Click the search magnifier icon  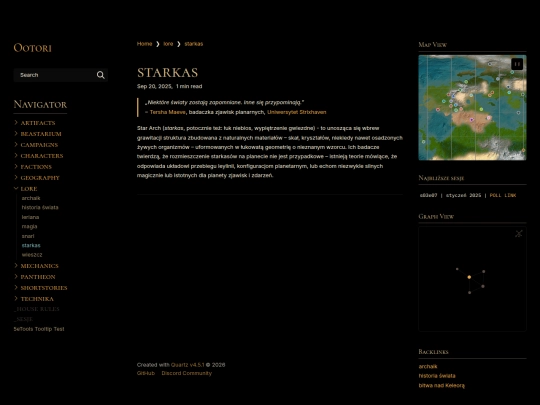pyautogui.click(x=101, y=75)
